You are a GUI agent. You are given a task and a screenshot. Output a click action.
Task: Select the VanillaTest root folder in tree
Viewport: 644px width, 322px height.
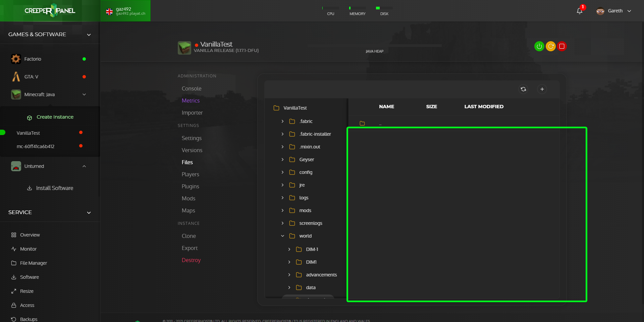coord(295,108)
